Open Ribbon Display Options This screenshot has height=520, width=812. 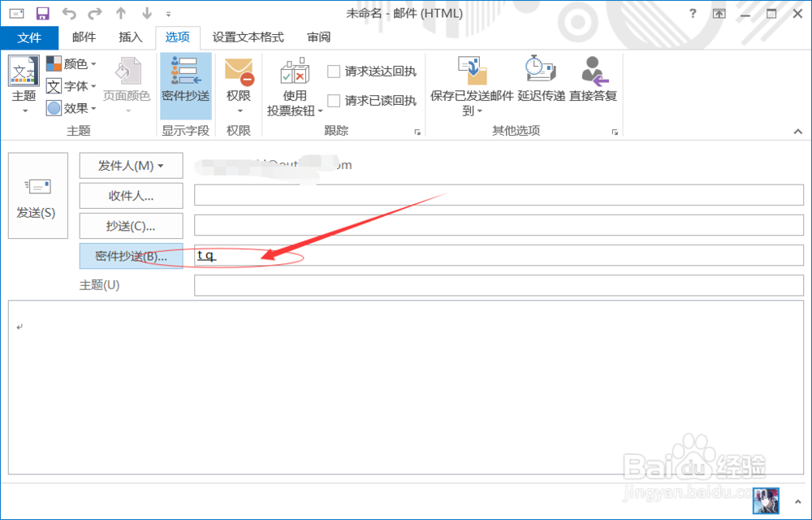coord(719,14)
